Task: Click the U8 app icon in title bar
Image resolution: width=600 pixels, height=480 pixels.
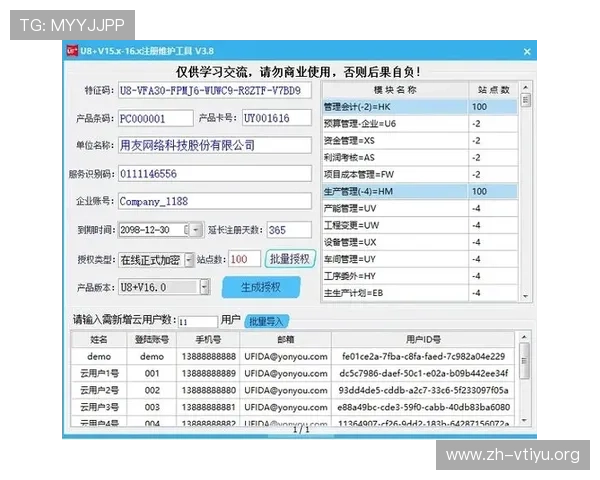Action: [x=72, y=51]
